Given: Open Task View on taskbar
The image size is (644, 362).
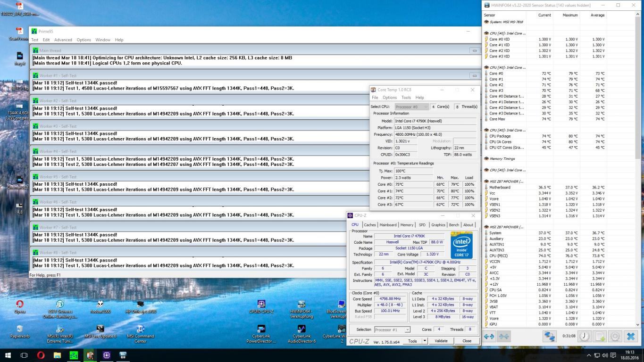Looking at the screenshot, I should point(24,355).
